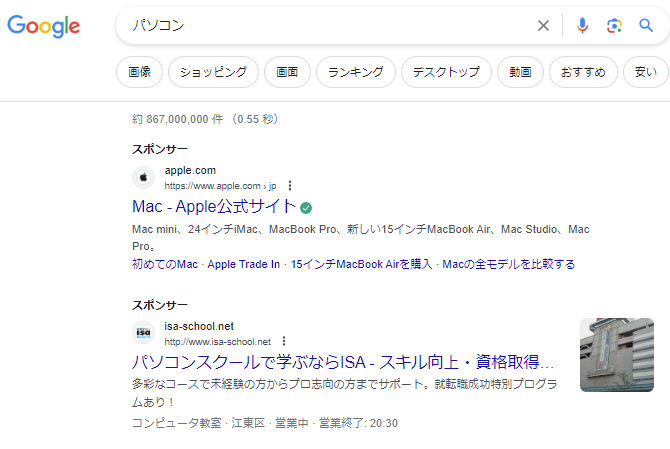Click the Mac mini、24インチiMac description text
This screenshot has width=670, height=449.
point(361,238)
